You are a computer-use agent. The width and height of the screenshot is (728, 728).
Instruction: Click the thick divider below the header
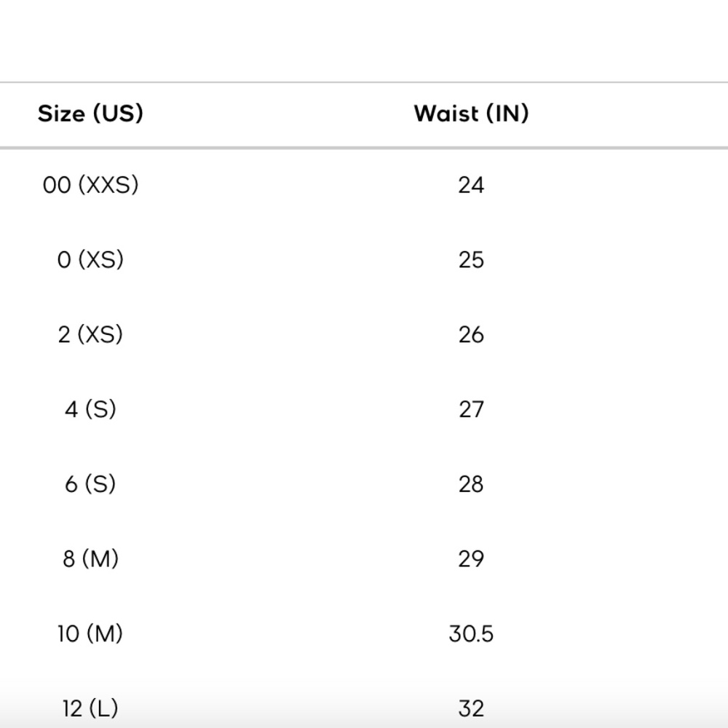pyautogui.click(x=364, y=148)
